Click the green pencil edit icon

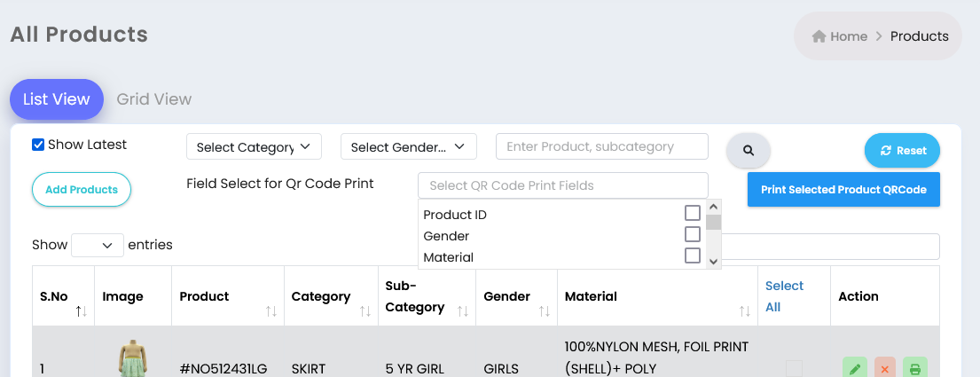(x=855, y=369)
